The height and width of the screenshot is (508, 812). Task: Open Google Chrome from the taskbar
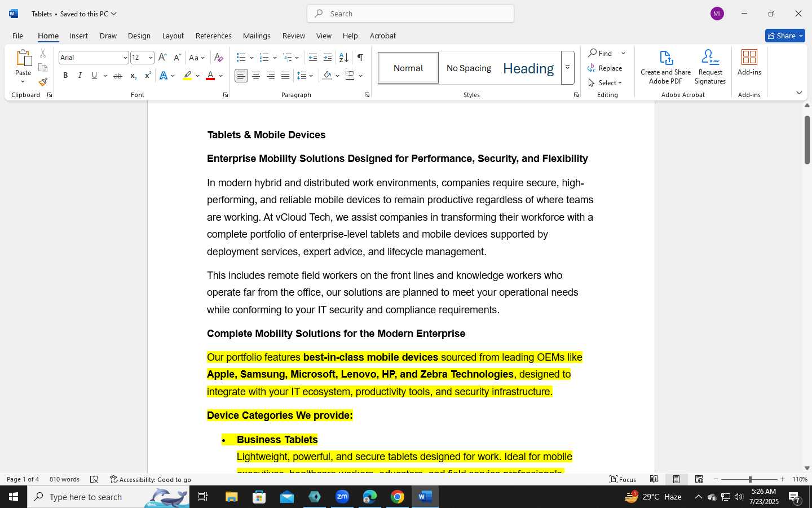[398, 497]
